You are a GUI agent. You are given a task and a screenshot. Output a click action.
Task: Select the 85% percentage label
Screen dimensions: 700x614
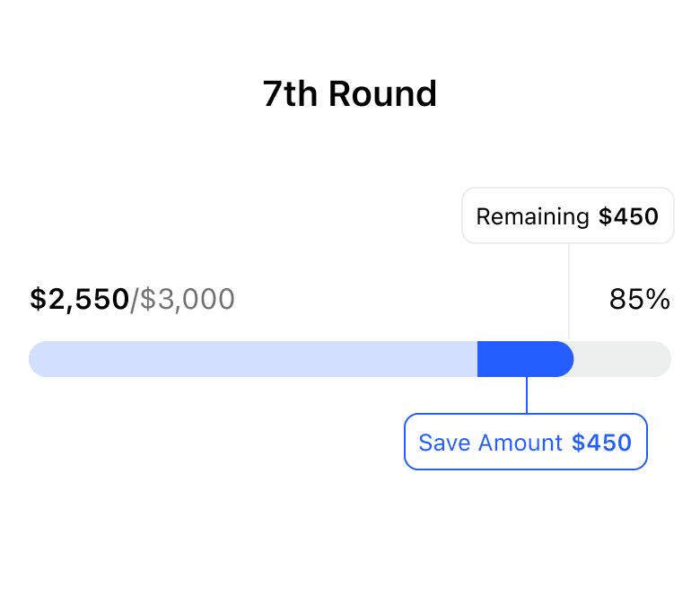pyautogui.click(x=639, y=299)
